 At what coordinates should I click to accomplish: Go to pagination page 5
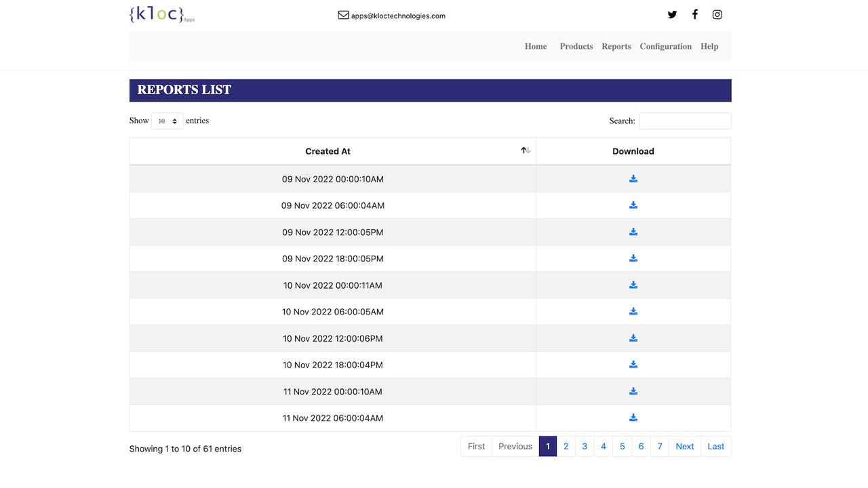coord(623,446)
